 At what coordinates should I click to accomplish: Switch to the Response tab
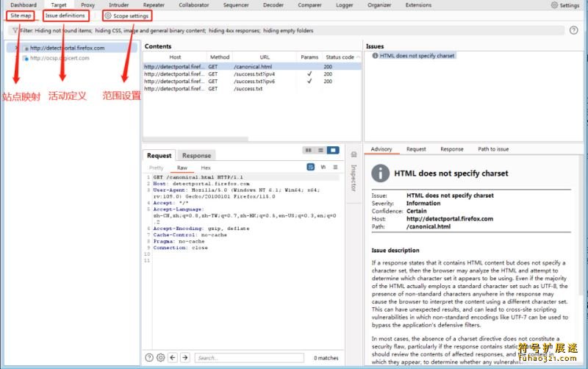(x=196, y=156)
